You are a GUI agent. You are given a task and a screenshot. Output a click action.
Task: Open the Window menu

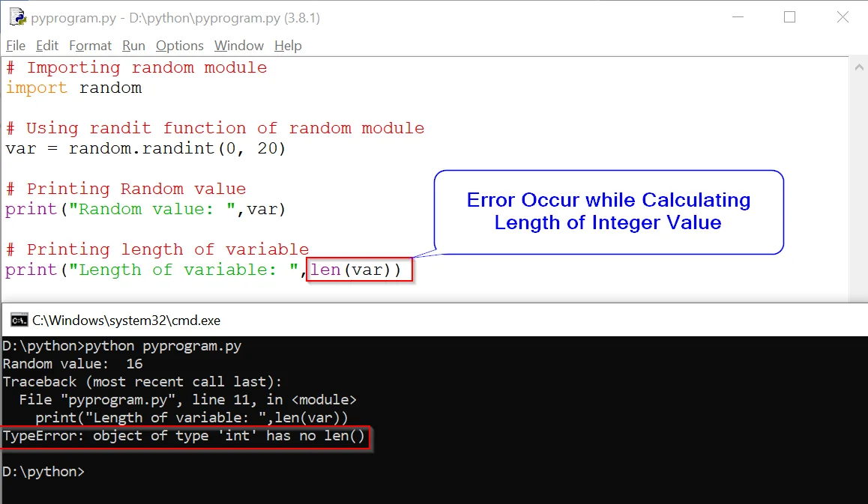pos(238,45)
